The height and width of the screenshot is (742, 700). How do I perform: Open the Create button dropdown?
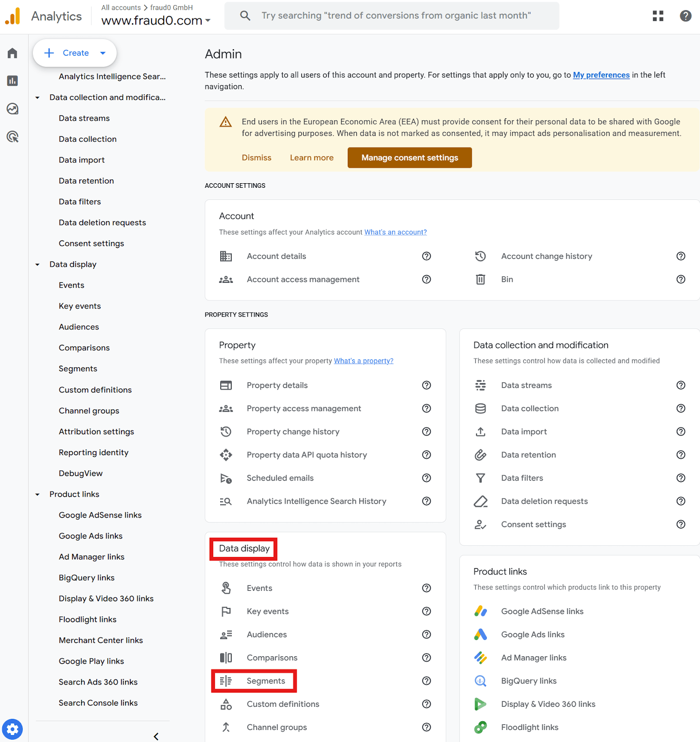103,53
